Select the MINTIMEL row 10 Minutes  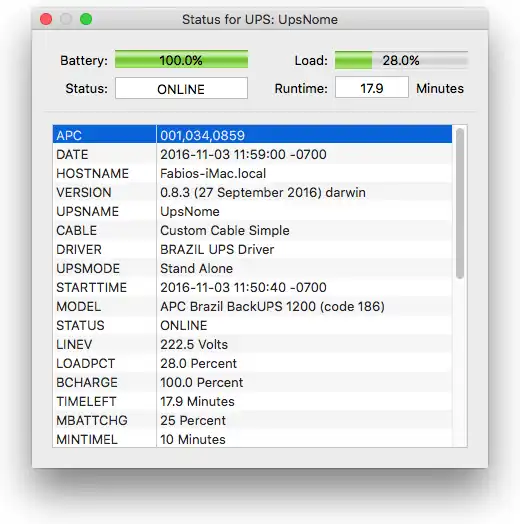[x=252, y=439]
